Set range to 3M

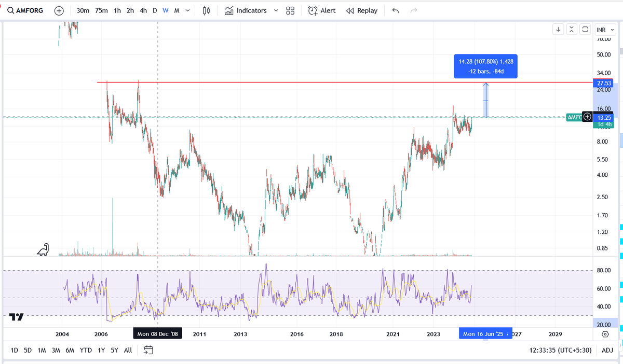tap(56, 351)
